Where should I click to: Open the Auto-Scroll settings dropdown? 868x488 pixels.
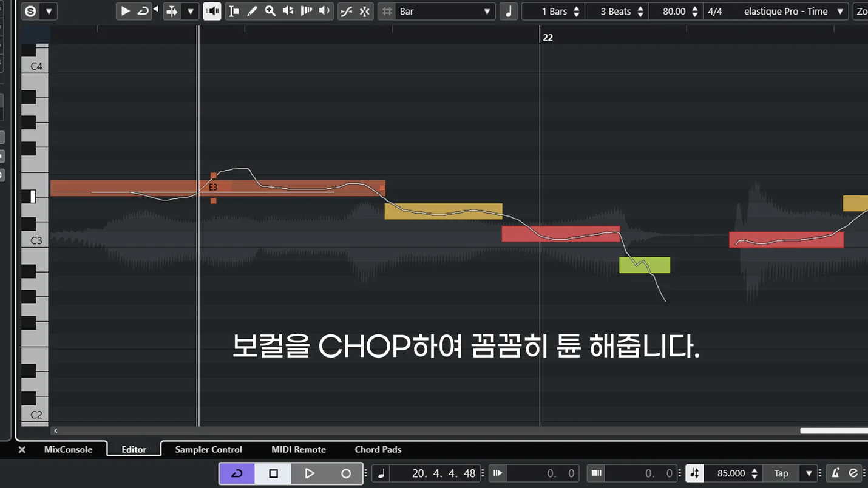pos(190,11)
